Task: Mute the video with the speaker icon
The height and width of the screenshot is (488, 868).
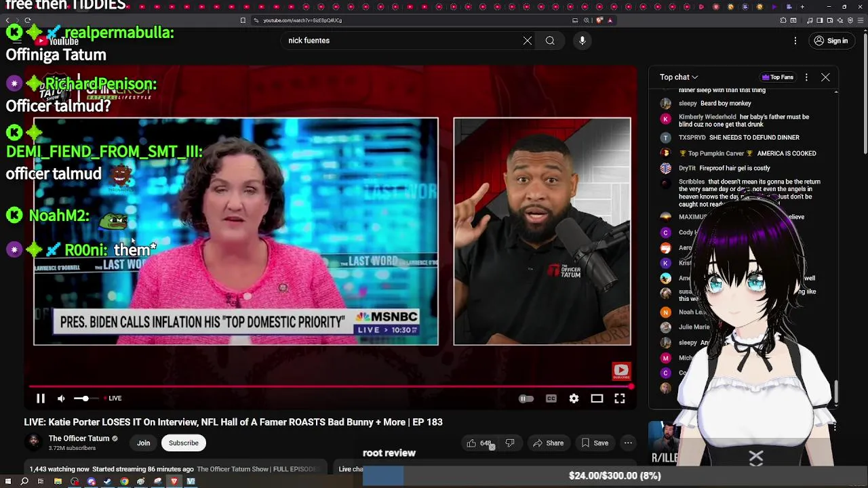Action: tap(61, 399)
